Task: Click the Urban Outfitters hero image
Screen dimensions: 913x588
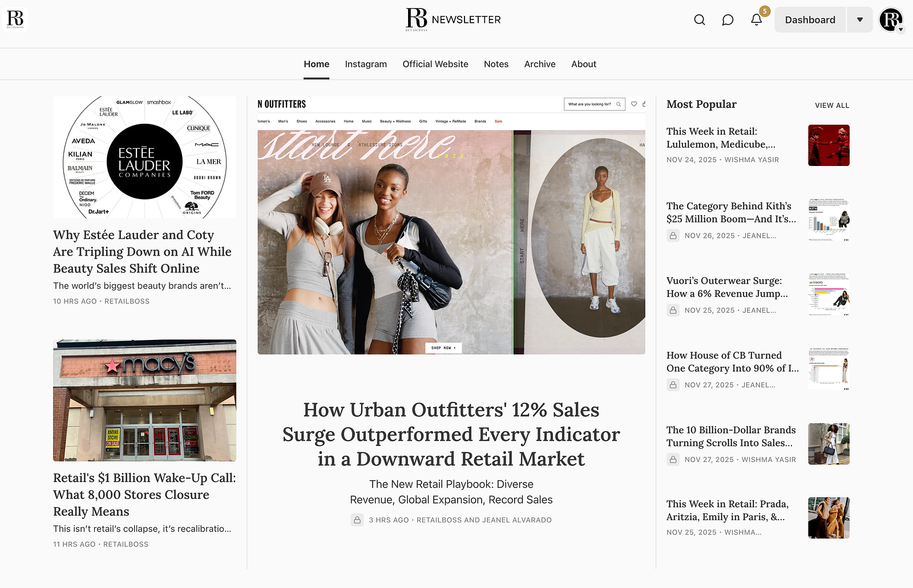Action: pyautogui.click(x=451, y=225)
